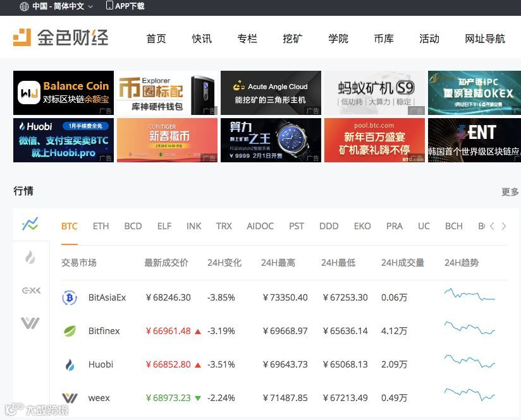Click the Huobi 24H trend sparkline
521x420 pixels.
(470, 361)
